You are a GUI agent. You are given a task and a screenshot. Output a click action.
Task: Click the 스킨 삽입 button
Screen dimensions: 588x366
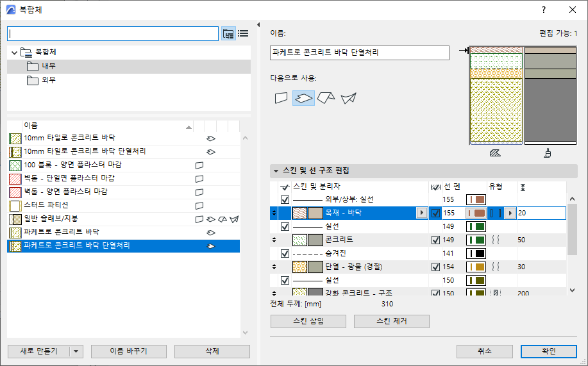pos(308,321)
